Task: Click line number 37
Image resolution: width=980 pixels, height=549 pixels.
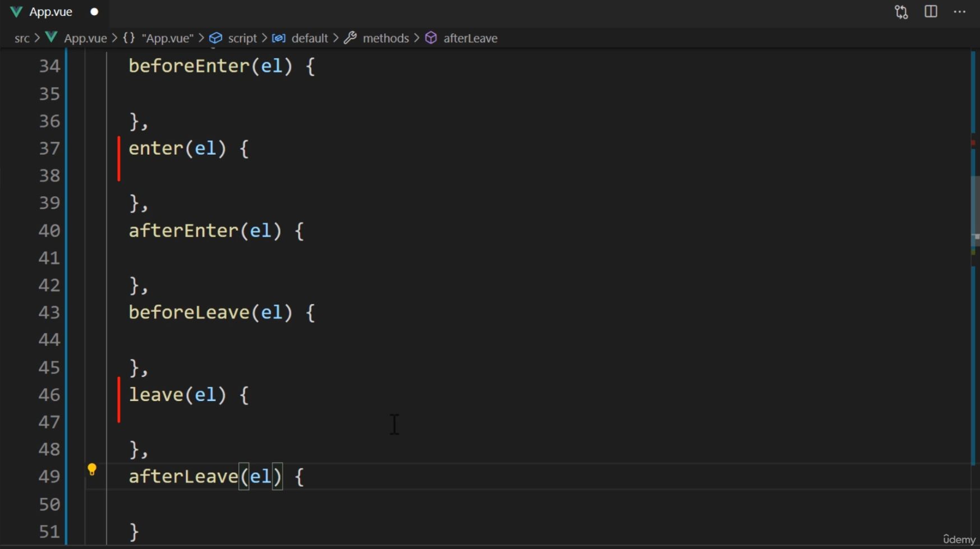Action: coord(49,149)
